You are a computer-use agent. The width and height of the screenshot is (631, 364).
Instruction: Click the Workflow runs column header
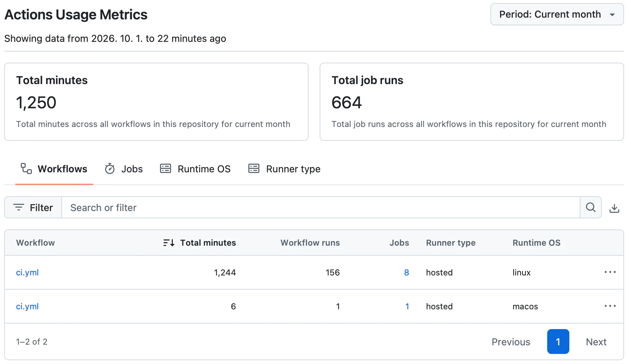coord(310,243)
